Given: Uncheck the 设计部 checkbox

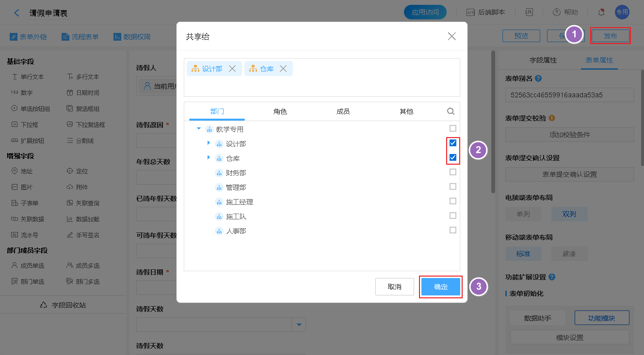Looking at the screenshot, I should pyautogui.click(x=453, y=143).
